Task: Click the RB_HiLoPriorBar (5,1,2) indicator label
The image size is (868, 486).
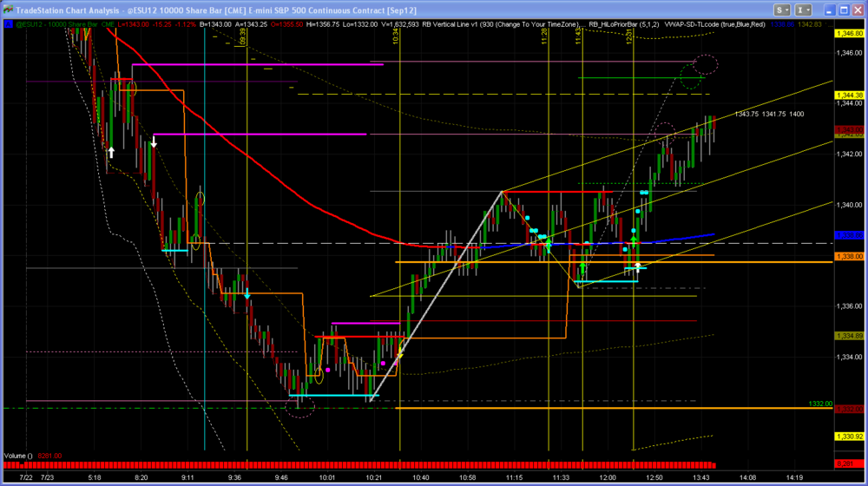Action: click(x=624, y=24)
